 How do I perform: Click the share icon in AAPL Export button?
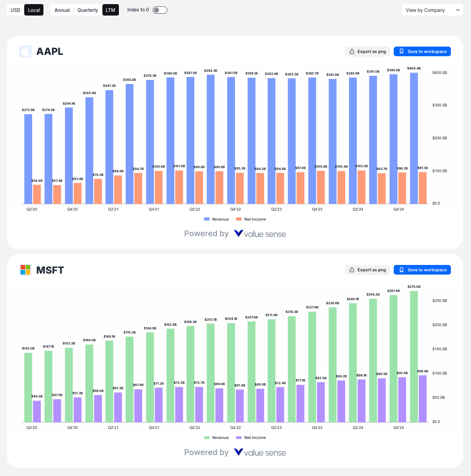coord(352,51)
